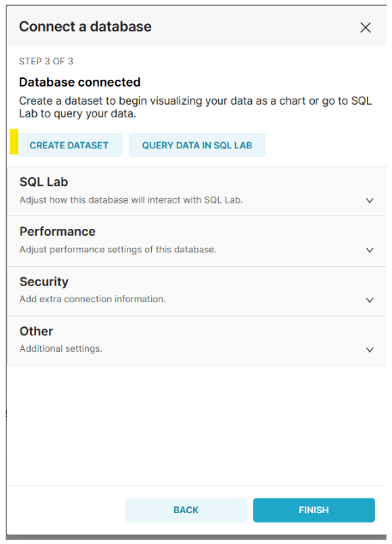Expand the Other section chevron

point(370,349)
